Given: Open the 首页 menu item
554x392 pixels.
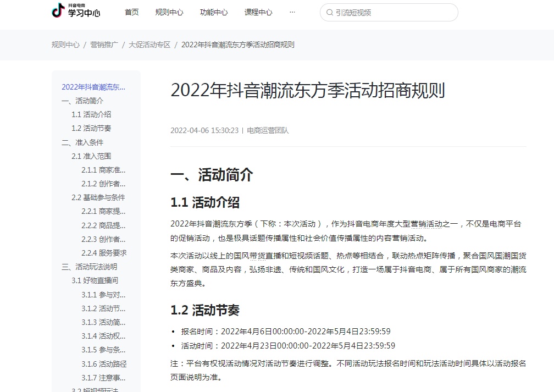Looking at the screenshot, I should tap(132, 13).
